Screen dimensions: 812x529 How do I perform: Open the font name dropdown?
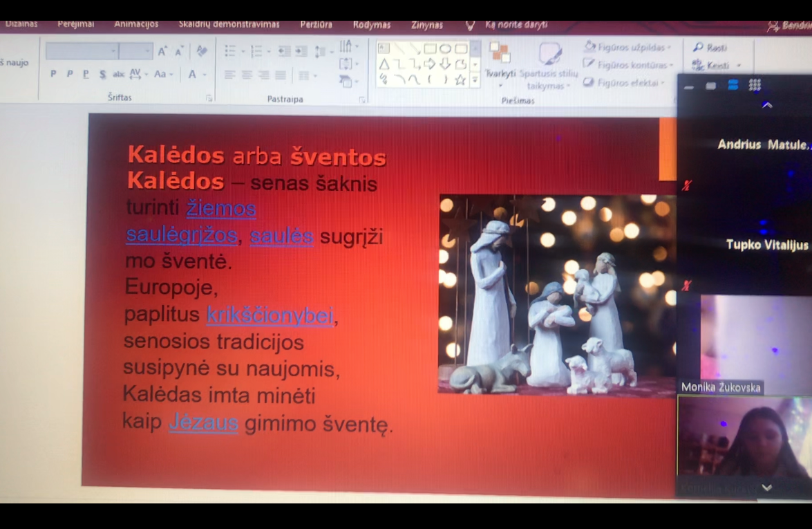(x=113, y=51)
